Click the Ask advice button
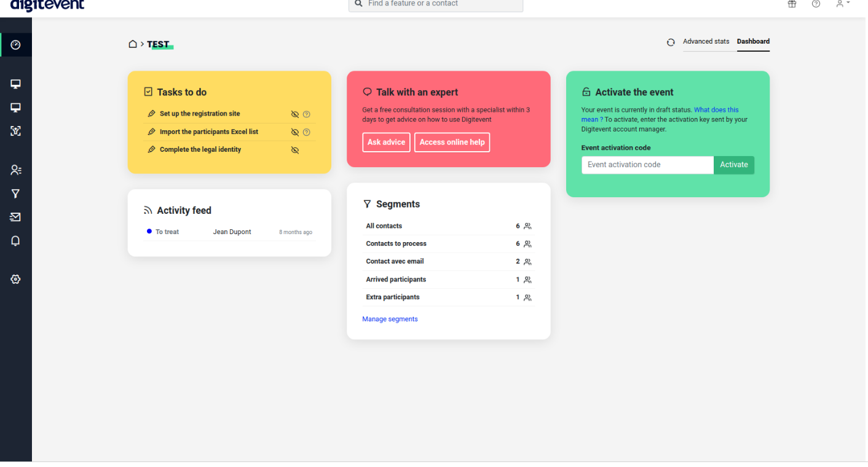The image size is (868, 467). 386,142
